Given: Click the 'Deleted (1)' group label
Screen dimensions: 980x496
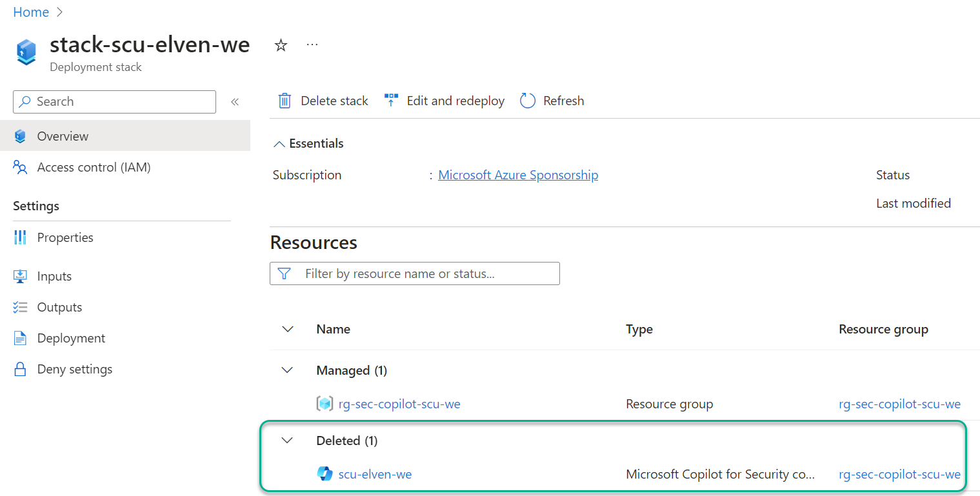Looking at the screenshot, I should [x=347, y=441].
